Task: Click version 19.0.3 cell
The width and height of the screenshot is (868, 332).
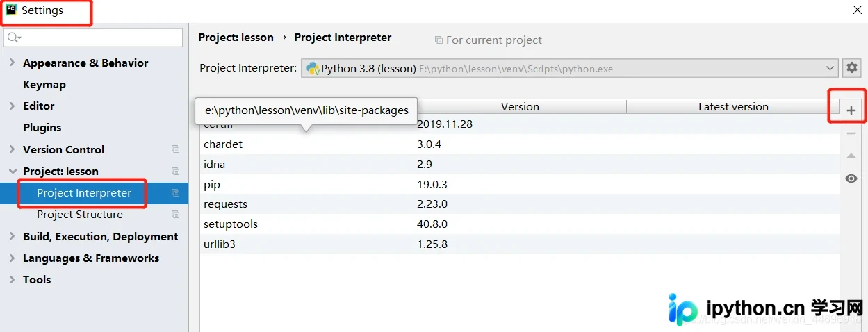Action: [432, 185]
